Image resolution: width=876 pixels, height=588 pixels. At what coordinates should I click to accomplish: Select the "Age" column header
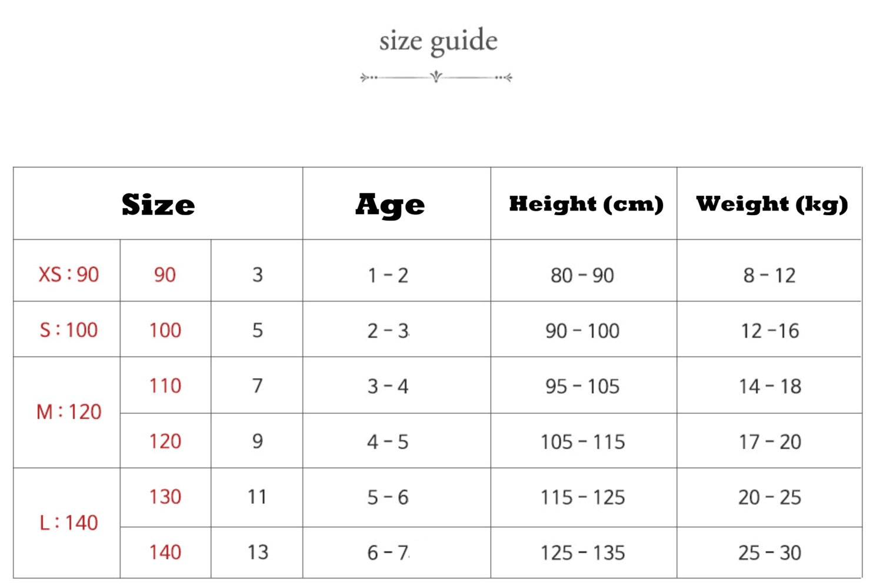[390, 205]
